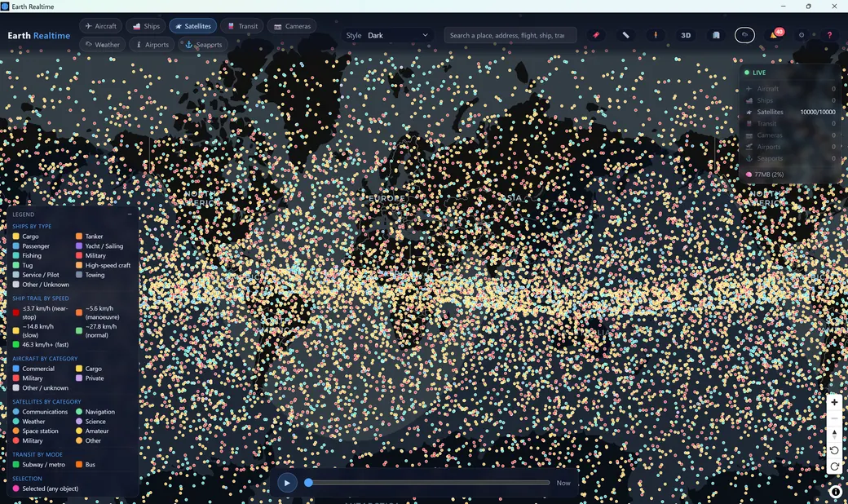Click the Bus legend entry
The height and width of the screenshot is (504, 848).
click(86, 465)
